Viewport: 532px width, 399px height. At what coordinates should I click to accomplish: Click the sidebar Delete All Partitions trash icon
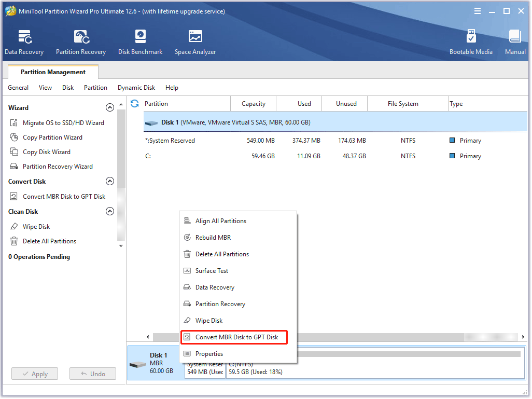[x=14, y=241]
